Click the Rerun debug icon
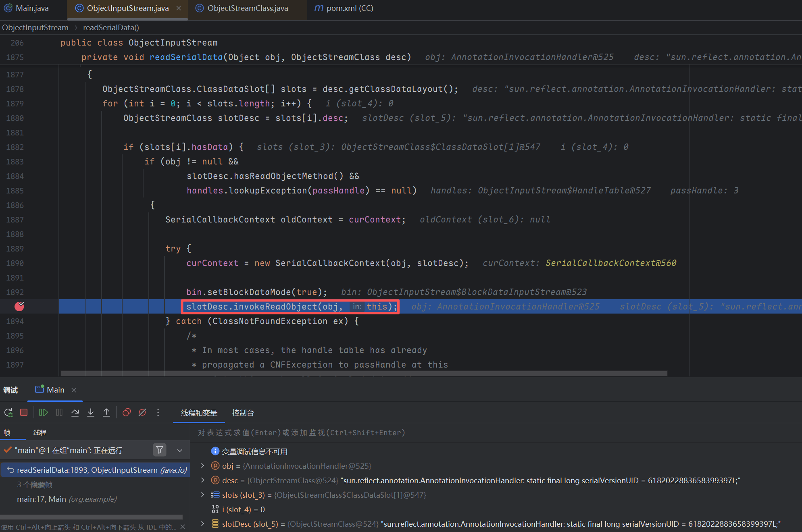 click(x=8, y=412)
